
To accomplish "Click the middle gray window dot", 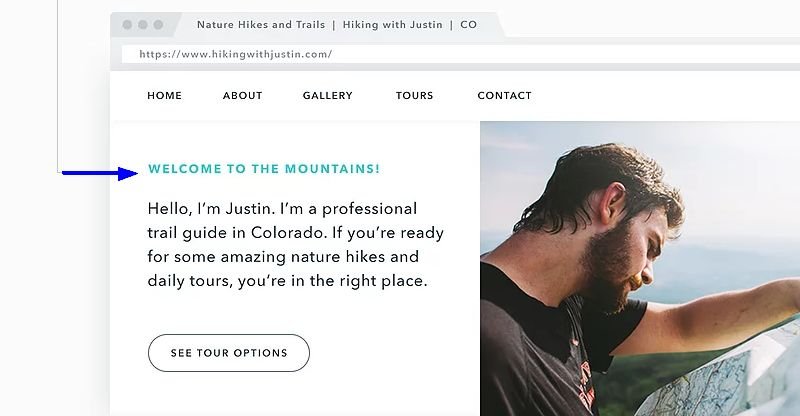I will click(143, 25).
